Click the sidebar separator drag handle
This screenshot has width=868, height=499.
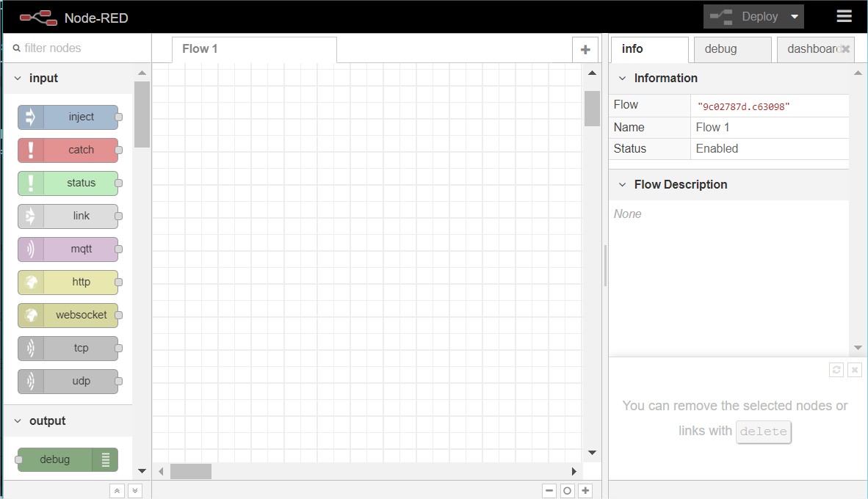(605, 266)
